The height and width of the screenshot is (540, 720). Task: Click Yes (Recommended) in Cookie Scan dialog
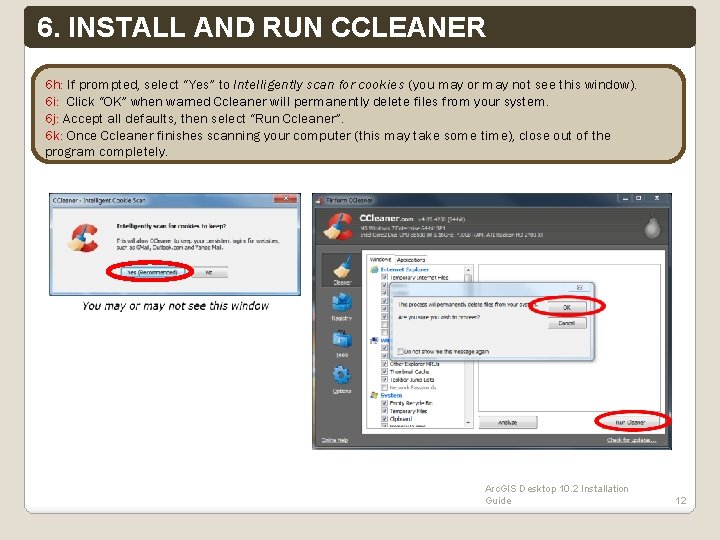[x=152, y=272]
